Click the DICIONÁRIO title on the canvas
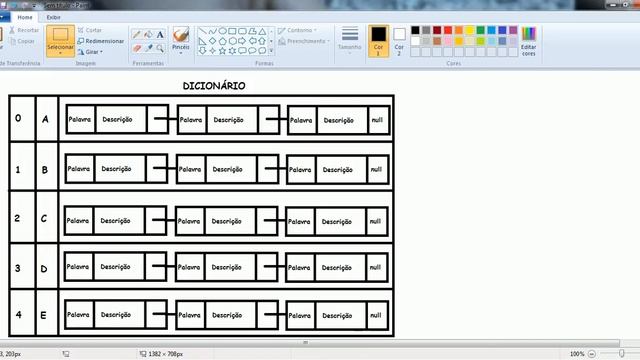This screenshot has width=640, height=360. tap(214, 86)
